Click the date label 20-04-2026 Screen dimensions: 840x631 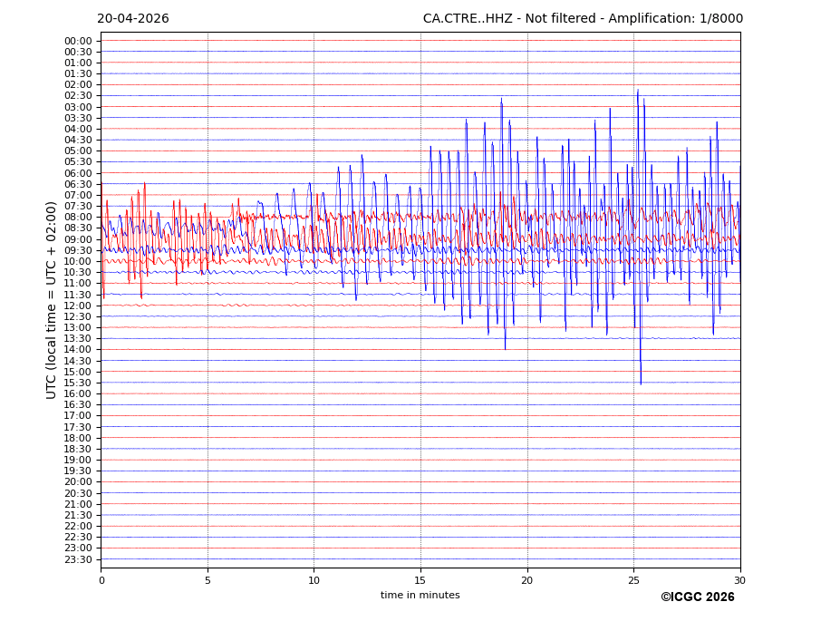[132, 19]
